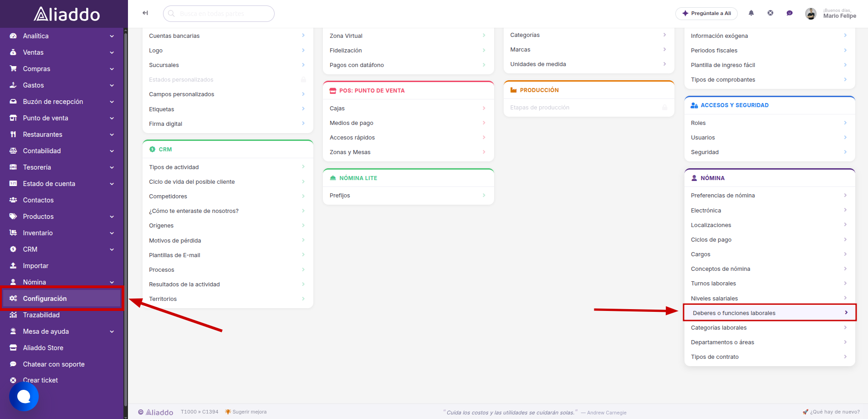Viewport: 868px width, 419px height.
Task: Click the Trazabilidad chart icon
Action: (13, 315)
